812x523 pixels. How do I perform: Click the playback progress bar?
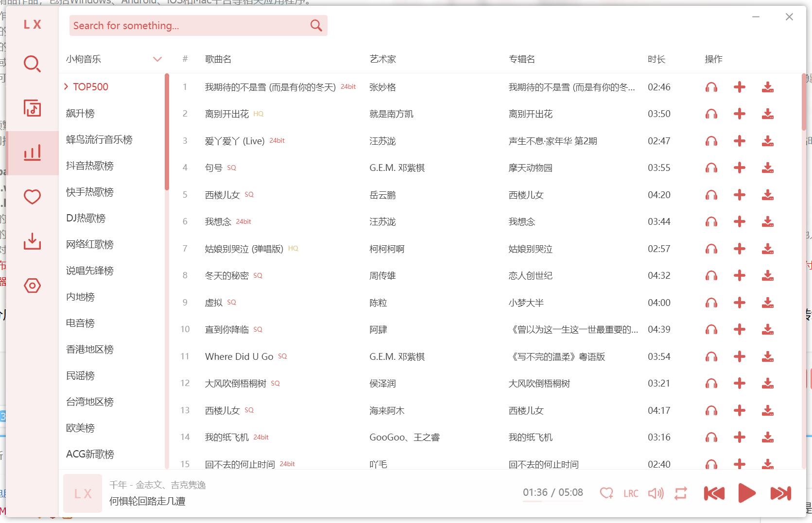click(x=553, y=501)
